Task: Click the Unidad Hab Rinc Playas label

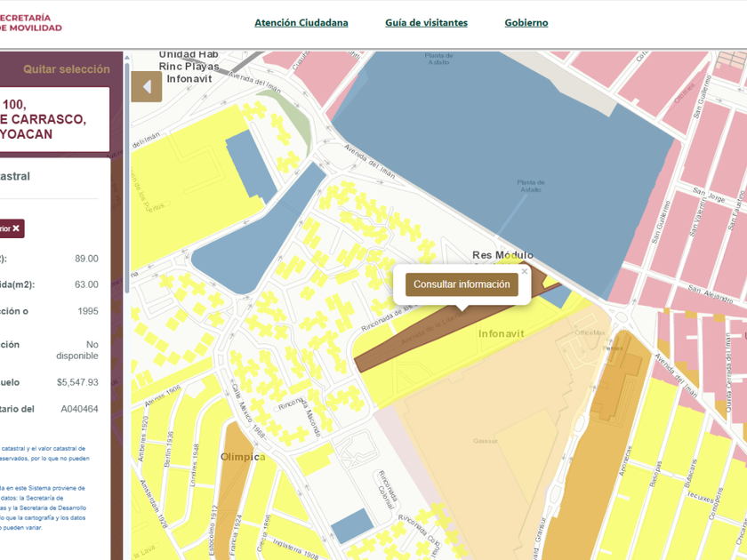Action: click(189, 66)
